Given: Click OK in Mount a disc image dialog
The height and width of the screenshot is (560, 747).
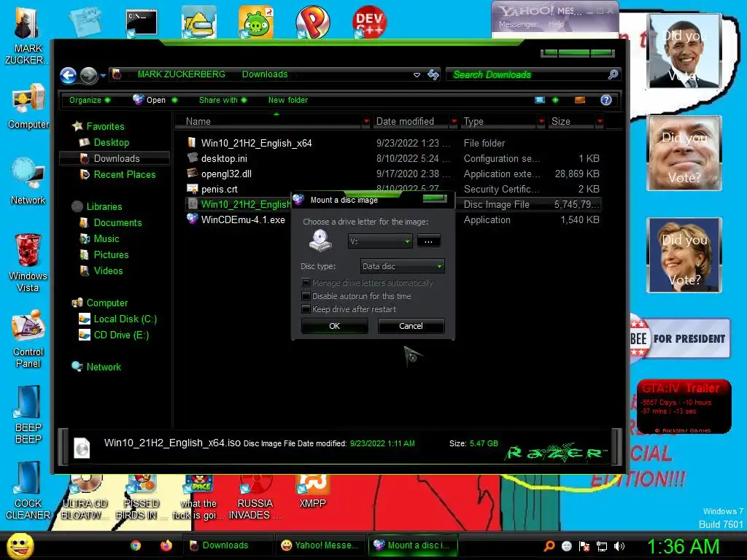Looking at the screenshot, I should [x=334, y=326].
